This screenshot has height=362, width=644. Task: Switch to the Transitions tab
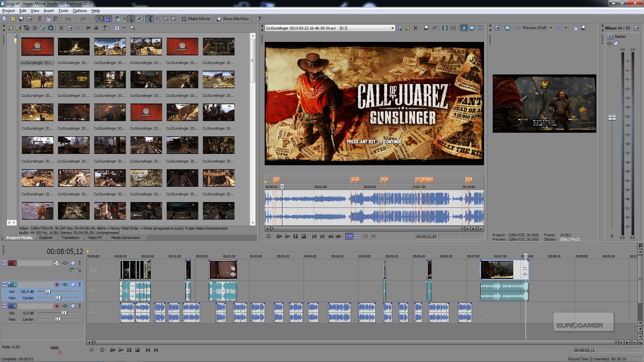tap(70, 238)
